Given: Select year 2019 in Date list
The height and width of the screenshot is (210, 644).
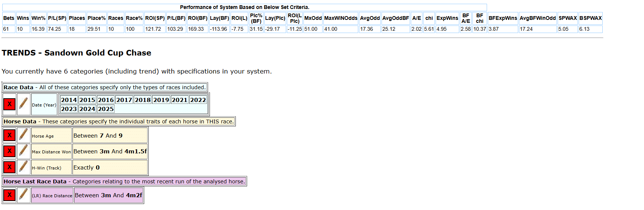Looking at the screenshot, I should (x=161, y=100).
